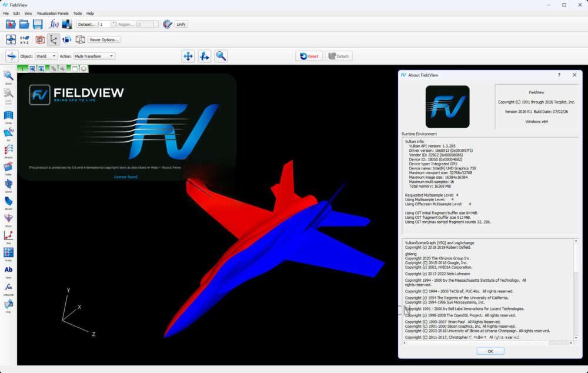Image resolution: width=588 pixels, height=373 pixels.
Task: Save using the floppy disk icon
Action: pos(38,24)
